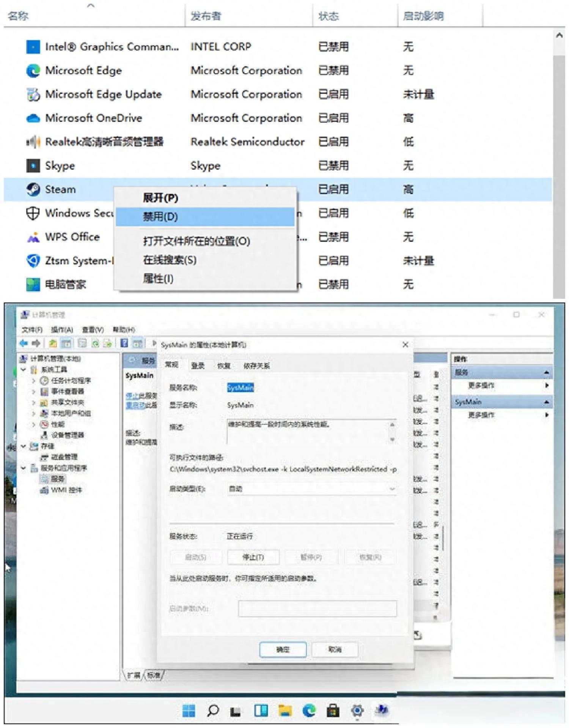
Task: Expand the 本地用户和组 tree node
Action: [x=34, y=413]
